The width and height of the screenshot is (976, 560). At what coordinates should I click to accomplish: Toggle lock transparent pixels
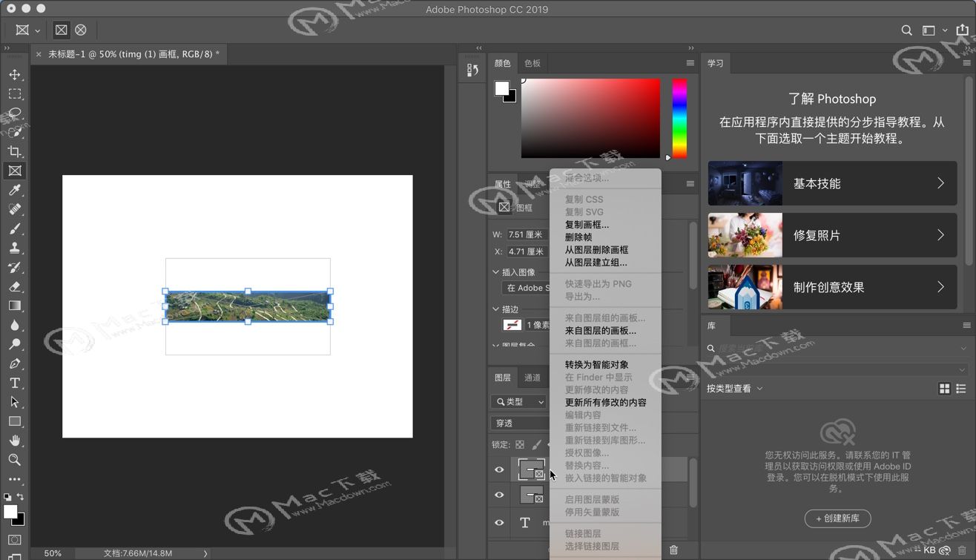[x=520, y=444]
